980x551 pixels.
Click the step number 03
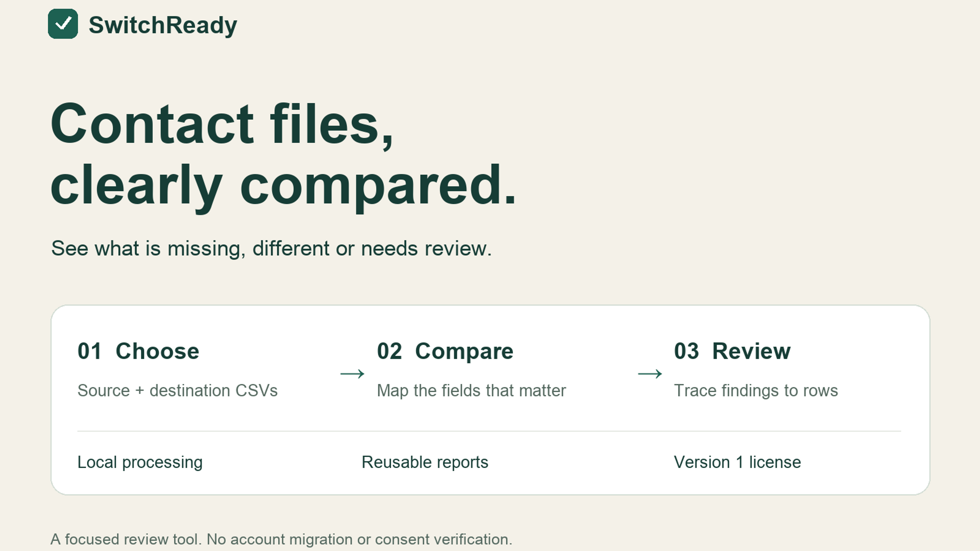tap(687, 351)
